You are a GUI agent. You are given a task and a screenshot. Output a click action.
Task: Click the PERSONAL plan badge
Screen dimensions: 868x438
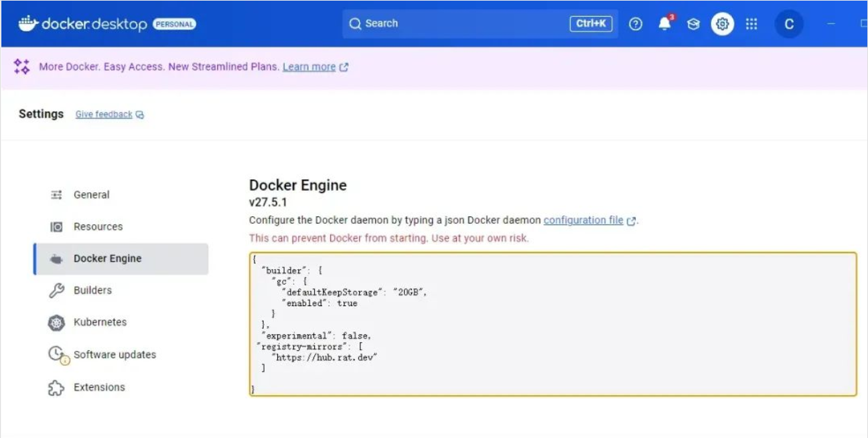pyautogui.click(x=174, y=24)
